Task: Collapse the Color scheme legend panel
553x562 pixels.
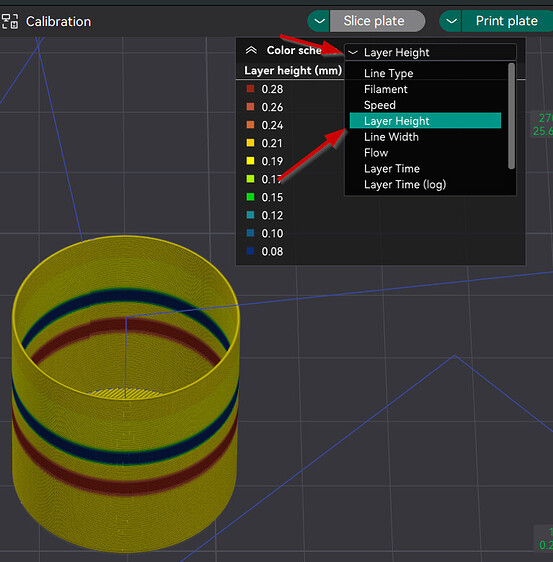Action: [x=251, y=50]
